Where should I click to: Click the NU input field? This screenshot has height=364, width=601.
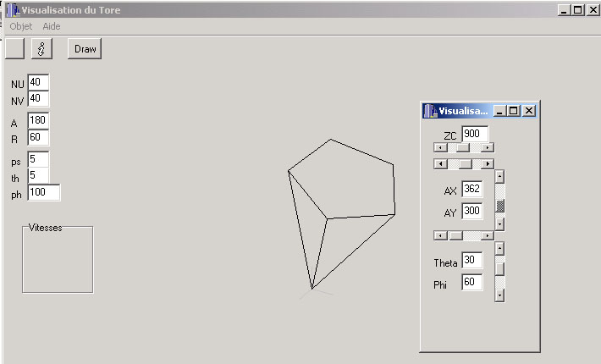[38, 82]
